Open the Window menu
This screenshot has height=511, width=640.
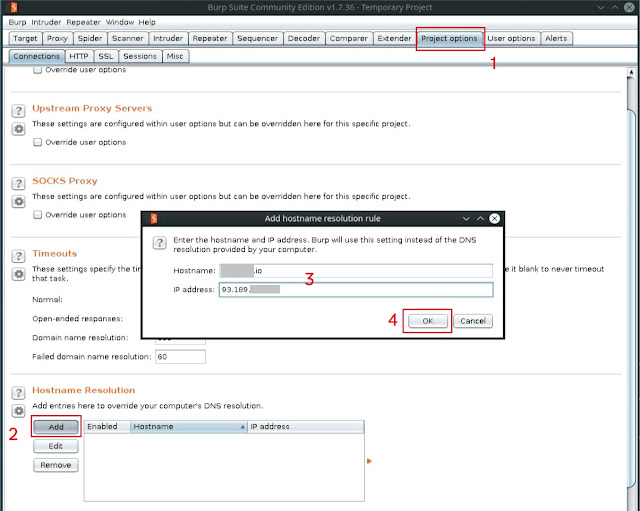coord(120,22)
